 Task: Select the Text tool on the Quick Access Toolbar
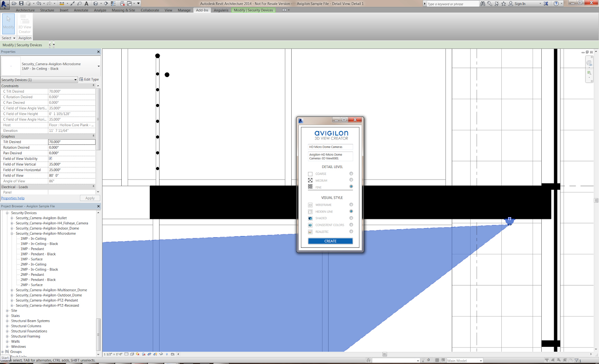pos(86,3)
